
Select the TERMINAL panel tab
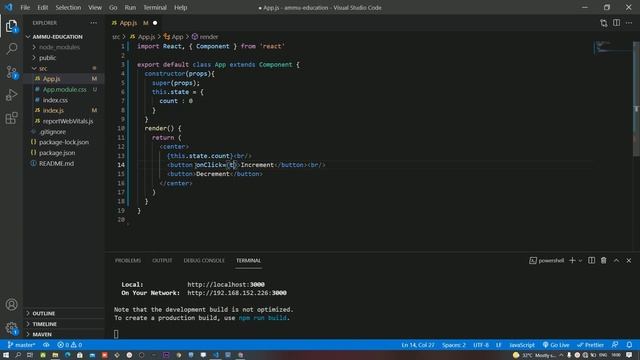pyautogui.click(x=248, y=260)
